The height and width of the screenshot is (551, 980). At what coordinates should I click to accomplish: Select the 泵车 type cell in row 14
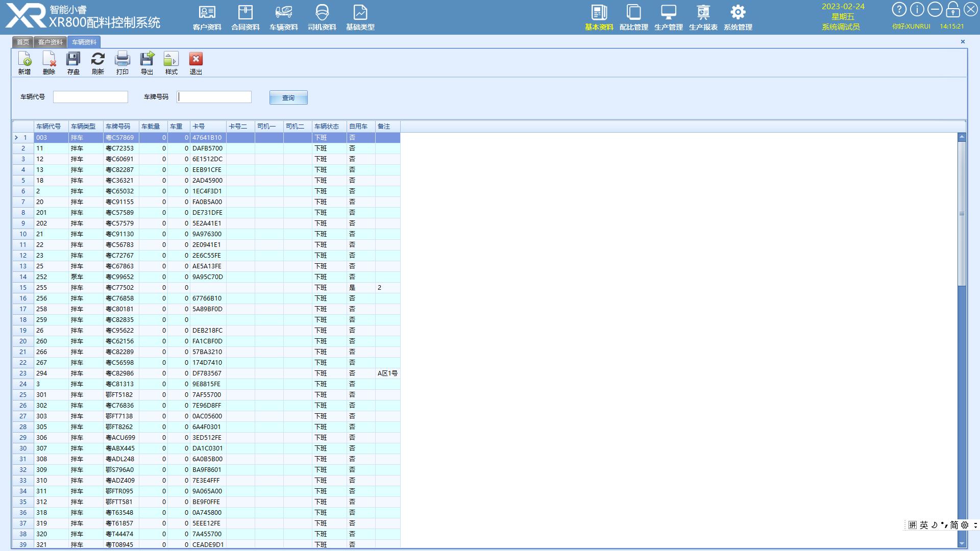point(86,277)
